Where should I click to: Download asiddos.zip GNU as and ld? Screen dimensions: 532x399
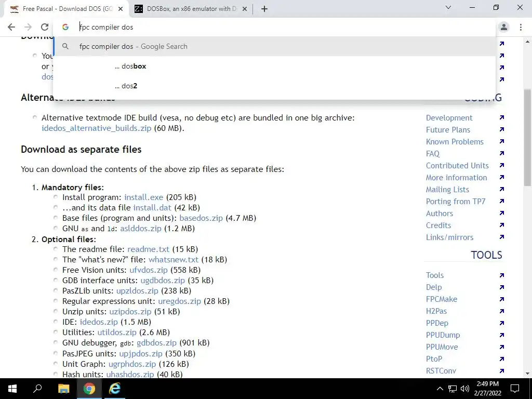click(141, 229)
